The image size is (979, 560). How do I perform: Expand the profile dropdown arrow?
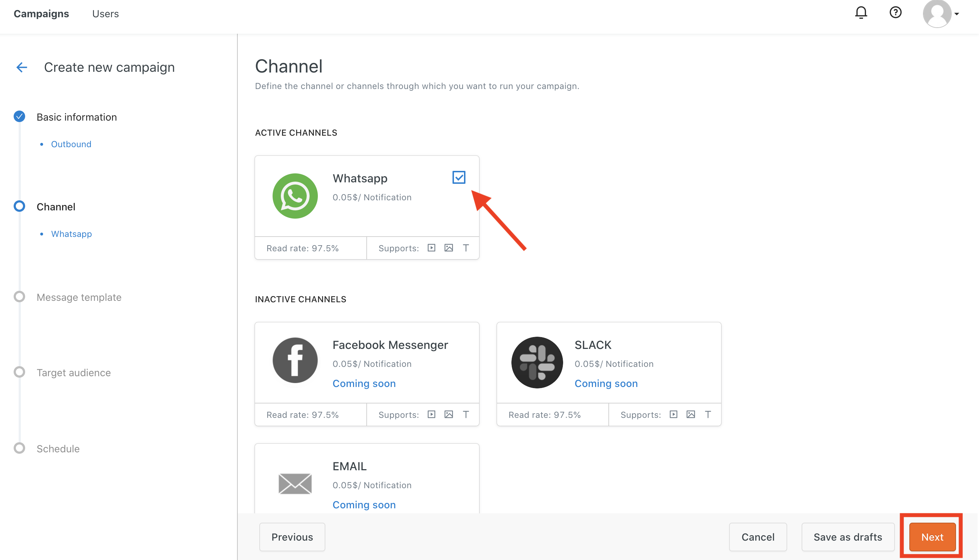pos(957,14)
